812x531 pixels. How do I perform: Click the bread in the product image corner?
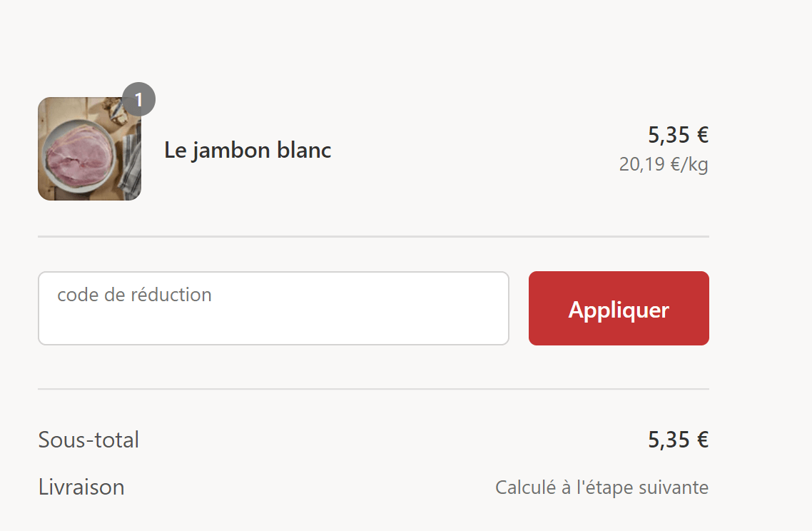tap(117, 111)
